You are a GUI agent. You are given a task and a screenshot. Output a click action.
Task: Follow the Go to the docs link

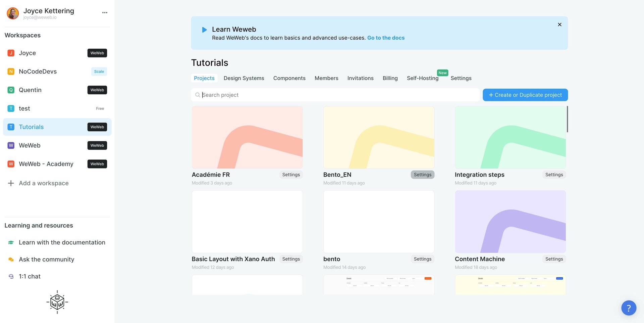point(386,38)
